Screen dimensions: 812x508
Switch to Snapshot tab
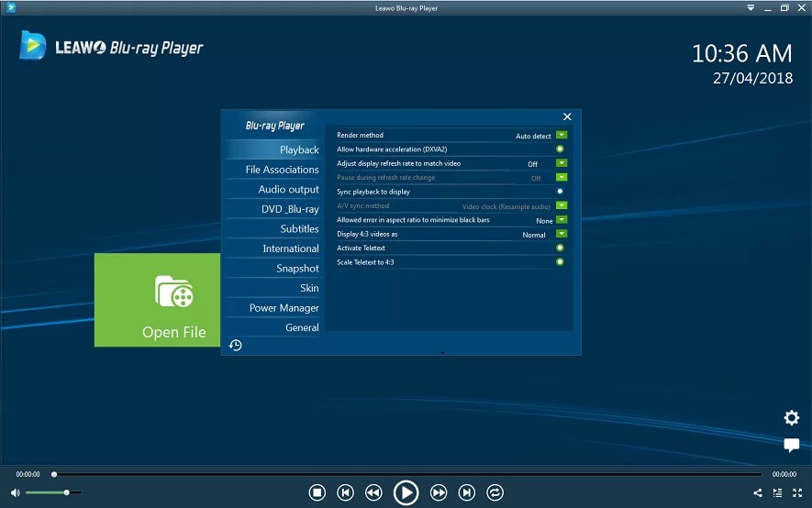coord(274,268)
